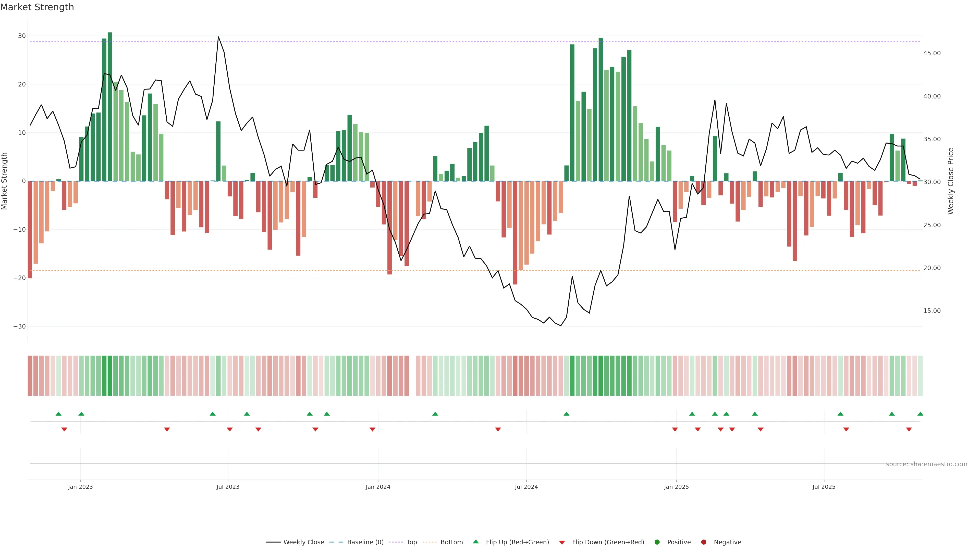This screenshot has width=980, height=551.
Task: Click the green Positive legend dot
Action: (657, 542)
